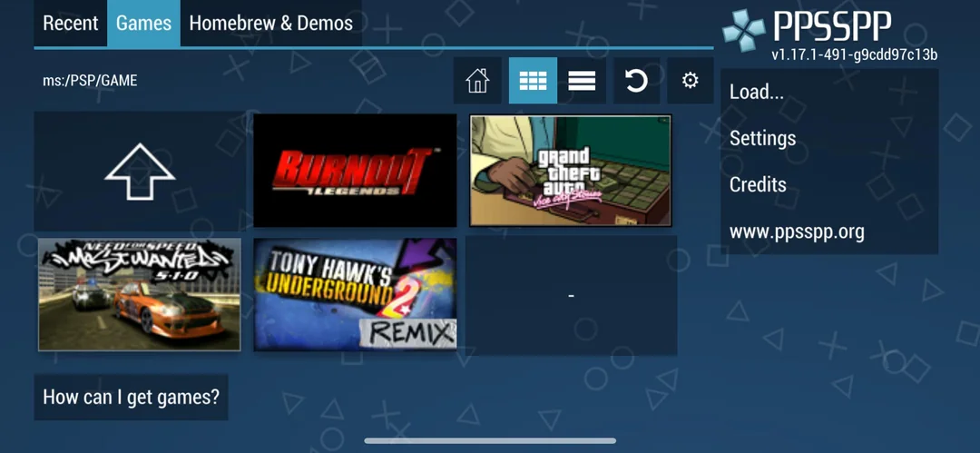Image resolution: width=980 pixels, height=453 pixels.
Task: Navigate up one folder with arrow
Action: tap(140, 172)
